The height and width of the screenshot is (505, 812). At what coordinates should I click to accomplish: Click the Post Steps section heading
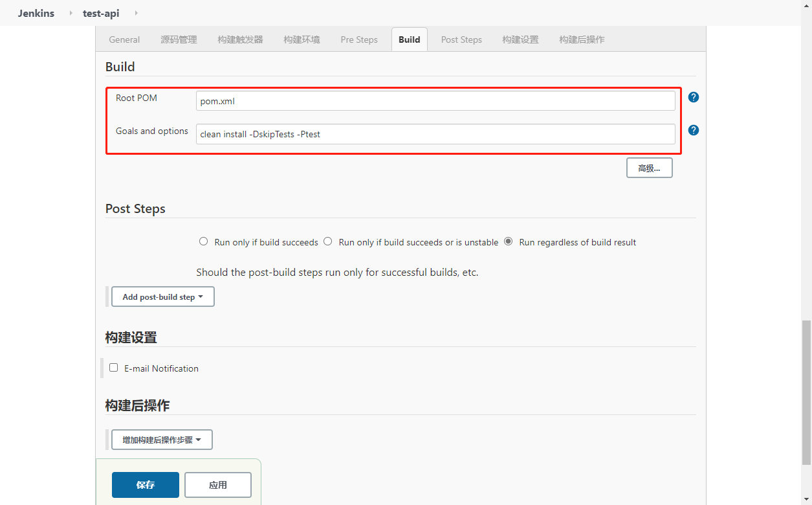(x=135, y=208)
